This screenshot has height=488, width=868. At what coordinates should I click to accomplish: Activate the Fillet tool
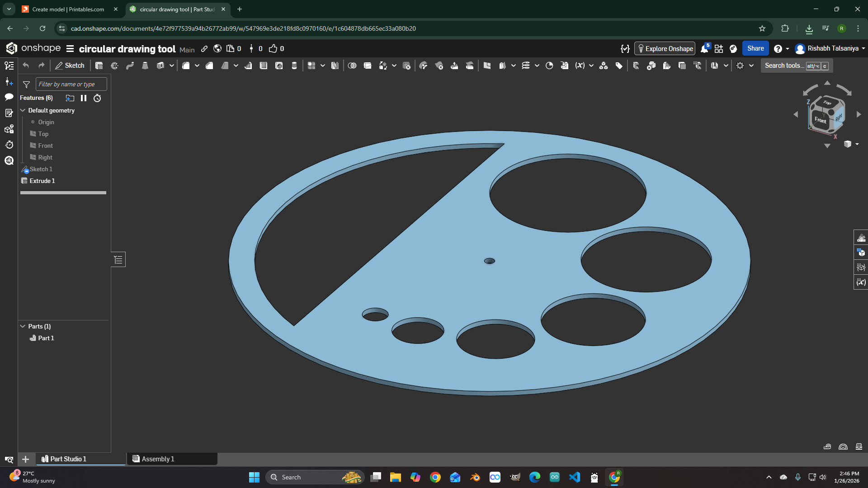pyautogui.click(x=186, y=66)
